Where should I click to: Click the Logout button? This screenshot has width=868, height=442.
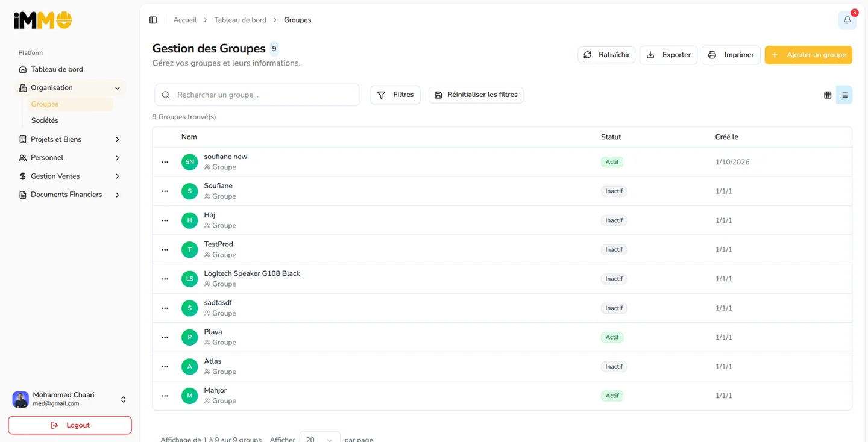point(70,425)
